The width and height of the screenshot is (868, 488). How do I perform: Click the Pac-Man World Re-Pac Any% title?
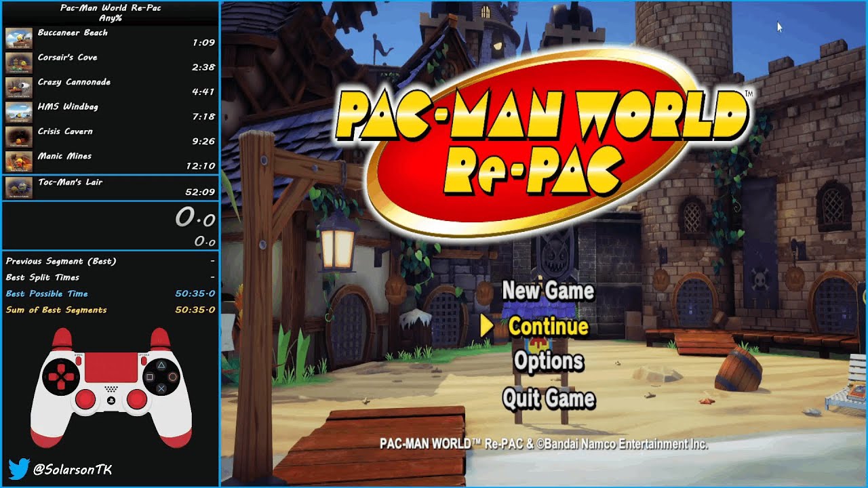[x=111, y=13]
